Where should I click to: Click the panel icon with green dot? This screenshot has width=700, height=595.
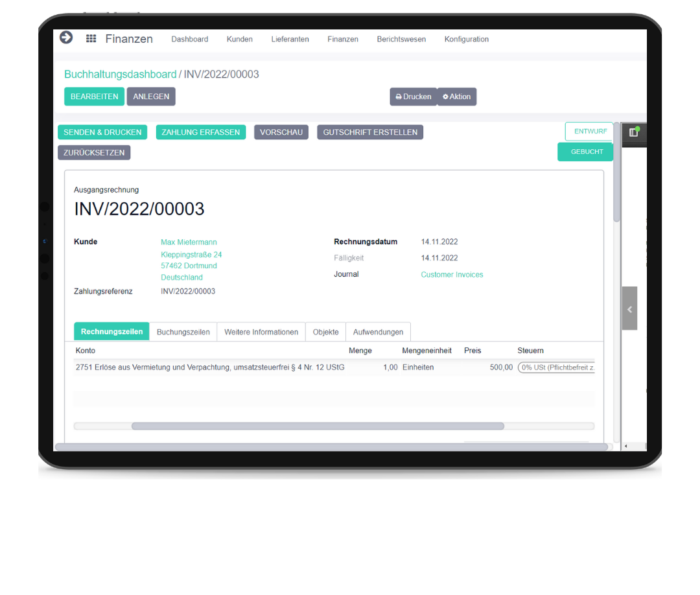634,132
